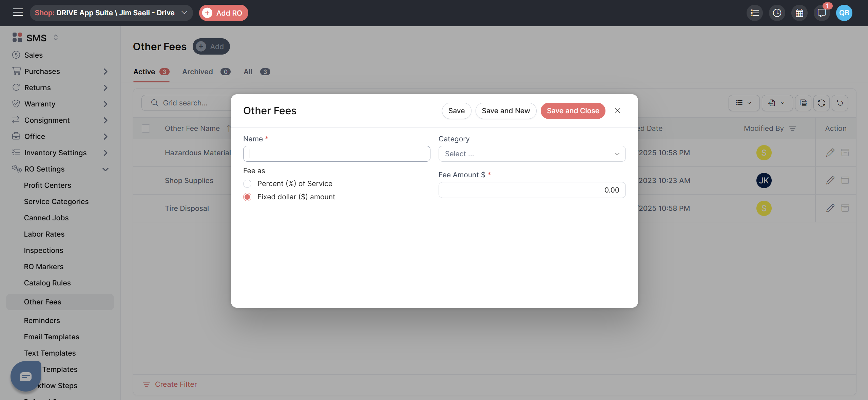Open Labor Rates in sidebar

tap(44, 234)
